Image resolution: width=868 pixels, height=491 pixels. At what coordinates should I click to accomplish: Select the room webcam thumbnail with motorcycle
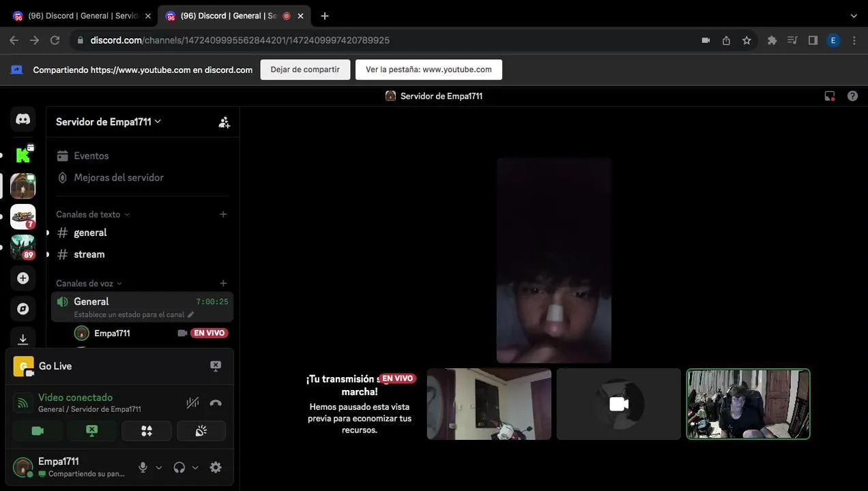(489, 404)
